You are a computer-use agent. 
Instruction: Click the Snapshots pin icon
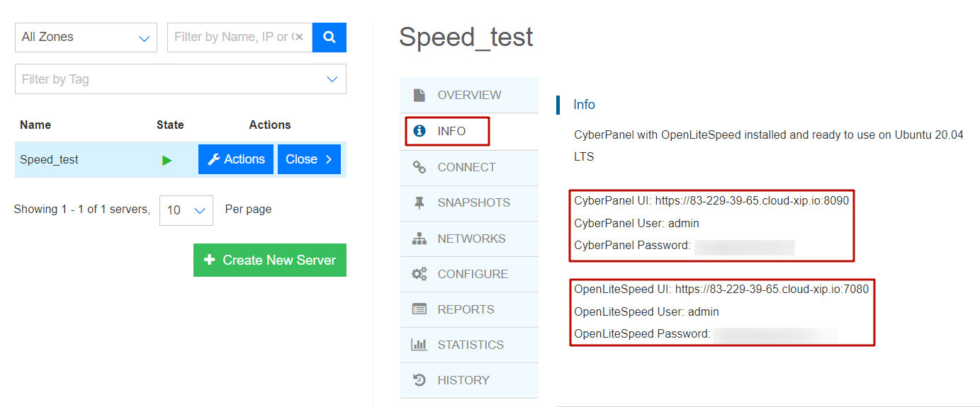(x=419, y=202)
